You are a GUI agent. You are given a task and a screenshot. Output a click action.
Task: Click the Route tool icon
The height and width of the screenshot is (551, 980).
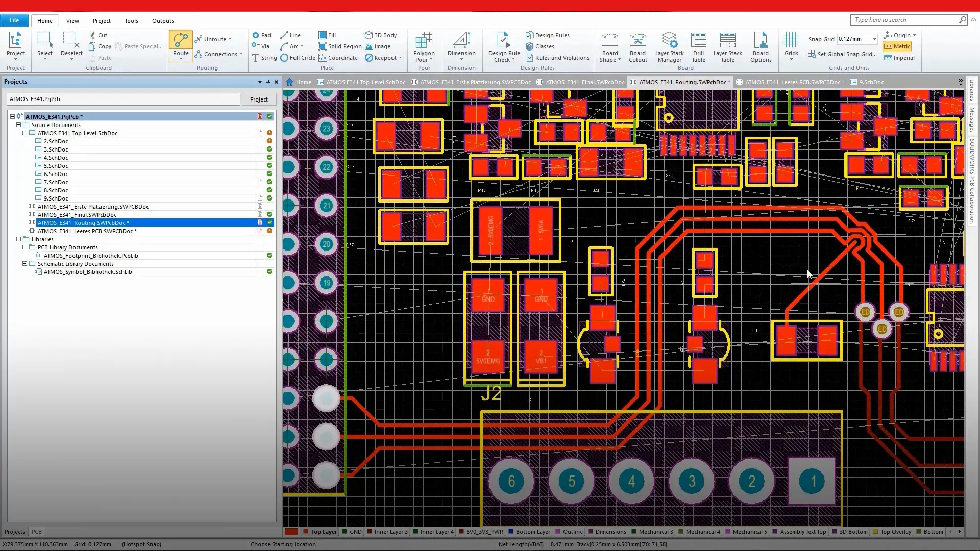click(x=181, y=41)
